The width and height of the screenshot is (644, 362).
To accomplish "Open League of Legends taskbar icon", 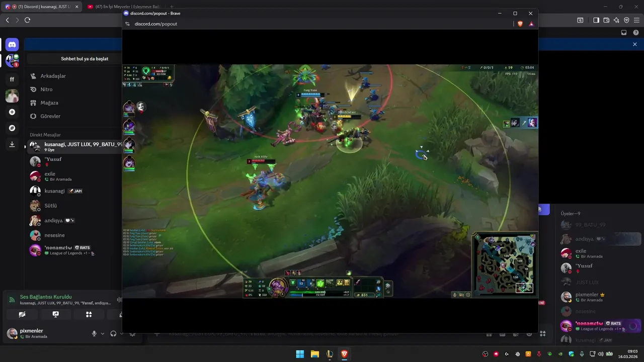I will 329,354.
